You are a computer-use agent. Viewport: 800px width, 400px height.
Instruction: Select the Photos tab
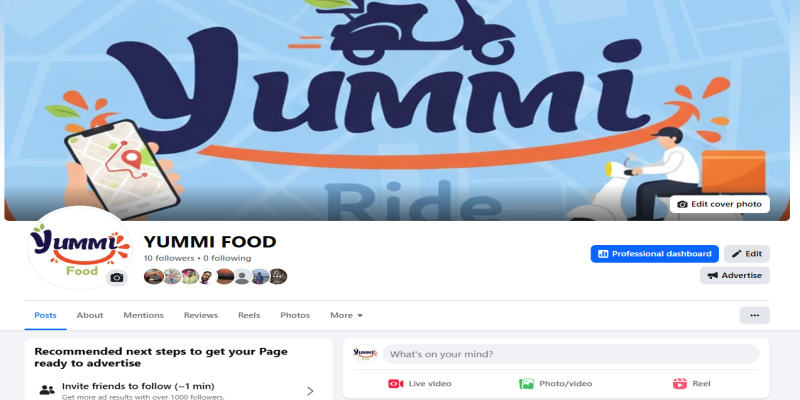(295, 315)
